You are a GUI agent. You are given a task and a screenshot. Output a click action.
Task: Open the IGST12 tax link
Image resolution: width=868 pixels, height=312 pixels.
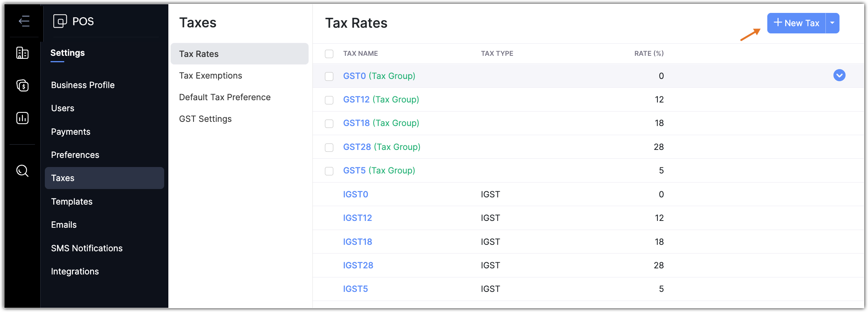click(x=357, y=218)
